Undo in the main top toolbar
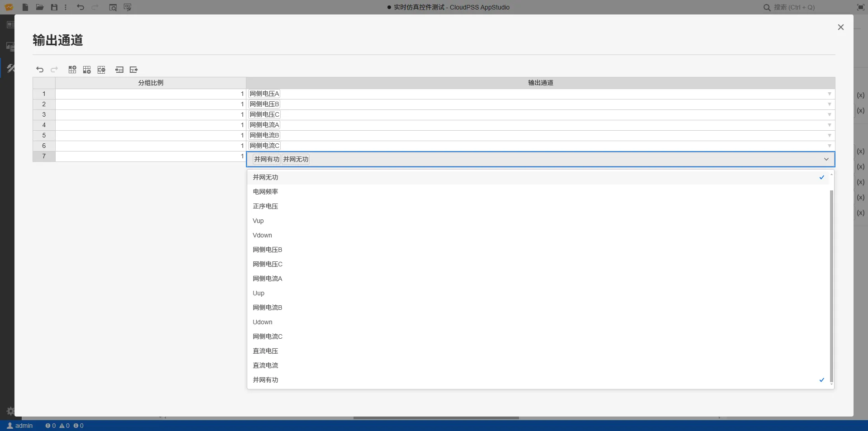Image resolution: width=868 pixels, height=431 pixels. tap(80, 7)
